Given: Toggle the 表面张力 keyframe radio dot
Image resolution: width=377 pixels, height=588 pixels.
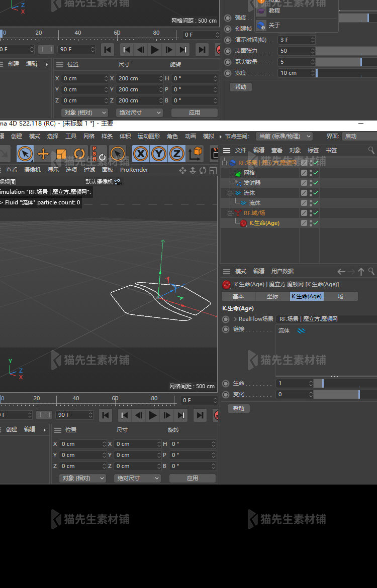Looking at the screenshot, I should (x=228, y=51).
